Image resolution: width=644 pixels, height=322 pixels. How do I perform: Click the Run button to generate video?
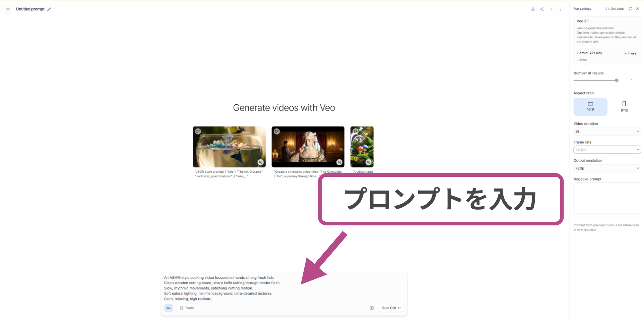pyautogui.click(x=391, y=308)
